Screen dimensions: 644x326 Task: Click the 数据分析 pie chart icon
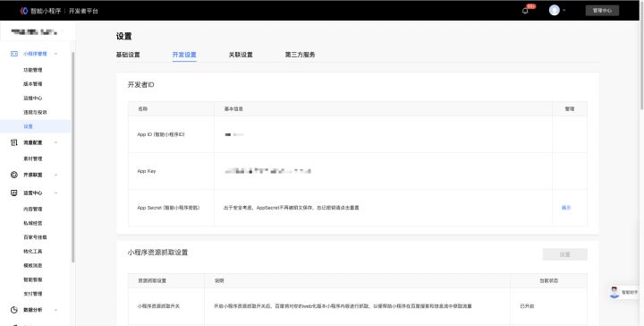[x=14, y=310]
